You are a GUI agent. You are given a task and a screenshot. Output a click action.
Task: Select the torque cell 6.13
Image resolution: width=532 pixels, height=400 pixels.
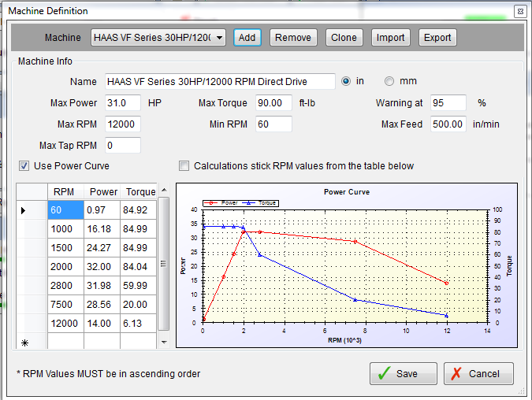(x=138, y=324)
